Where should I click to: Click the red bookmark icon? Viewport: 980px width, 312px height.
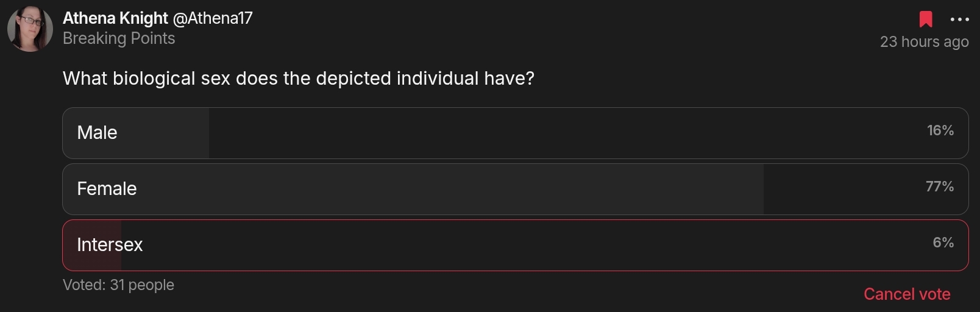click(926, 19)
